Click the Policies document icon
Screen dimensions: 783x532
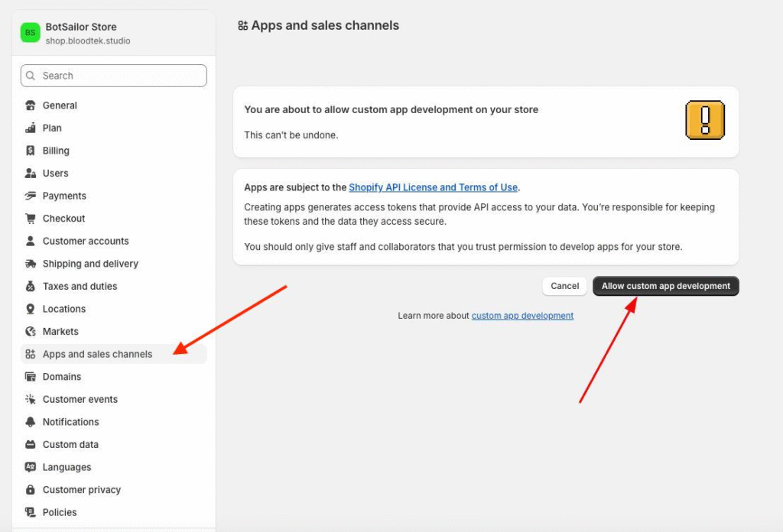pyautogui.click(x=31, y=512)
